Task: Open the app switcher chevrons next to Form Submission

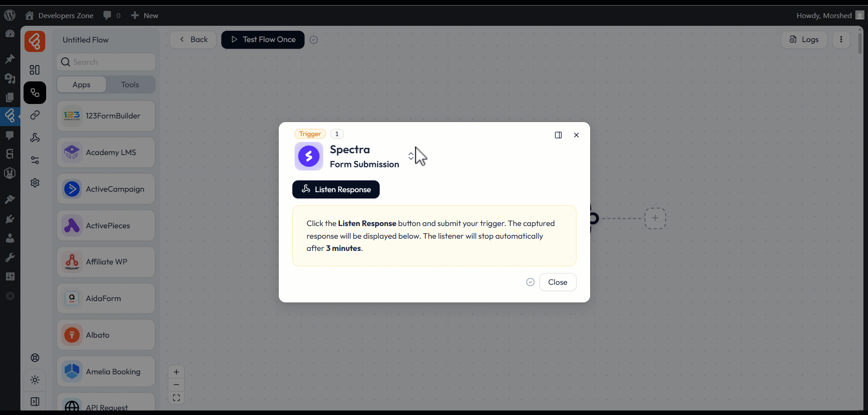Action: pyautogui.click(x=411, y=156)
